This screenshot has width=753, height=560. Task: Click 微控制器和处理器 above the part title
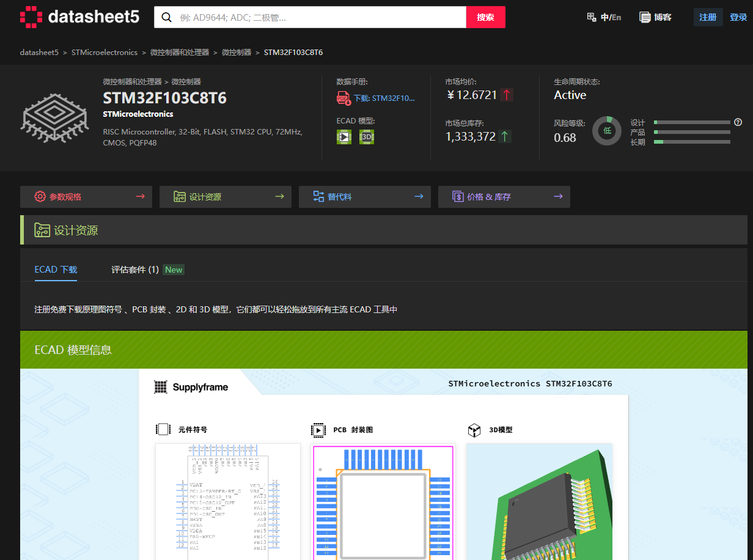coord(133,81)
